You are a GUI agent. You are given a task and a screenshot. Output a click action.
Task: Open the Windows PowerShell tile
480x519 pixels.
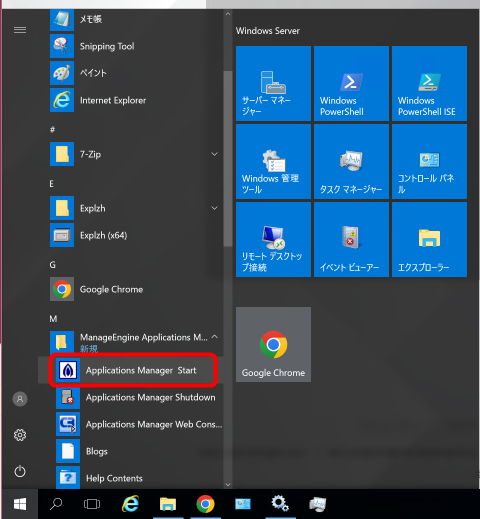(351, 84)
